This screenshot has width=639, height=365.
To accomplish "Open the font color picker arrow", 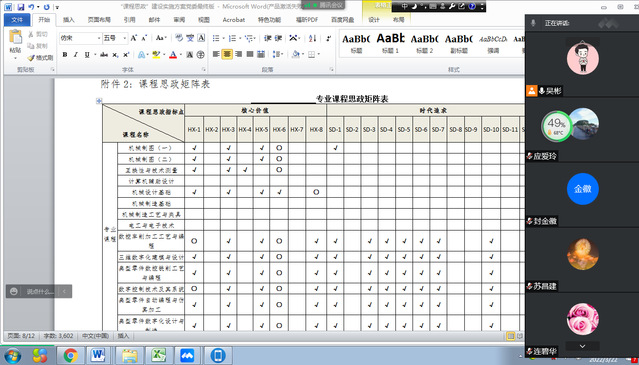I will click(180, 55).
